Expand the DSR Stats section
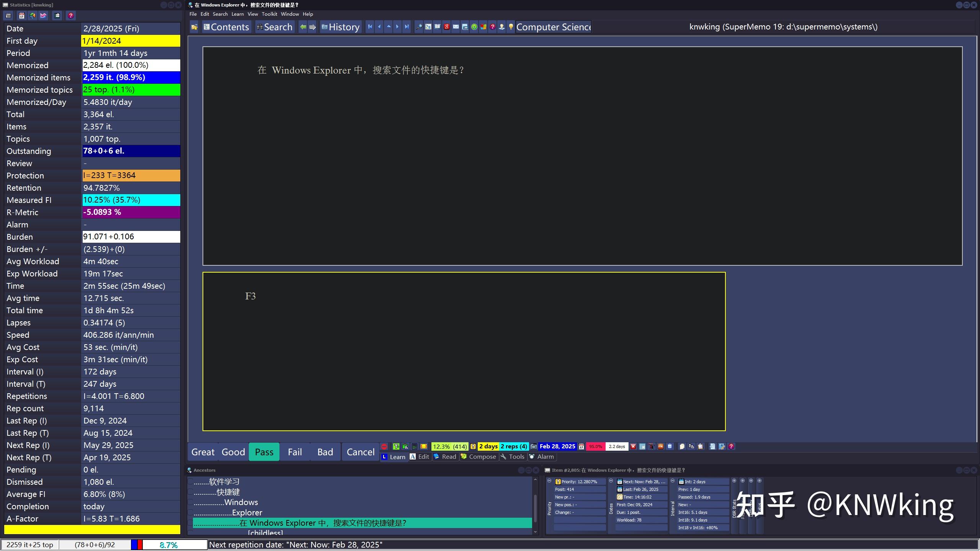 734,481
